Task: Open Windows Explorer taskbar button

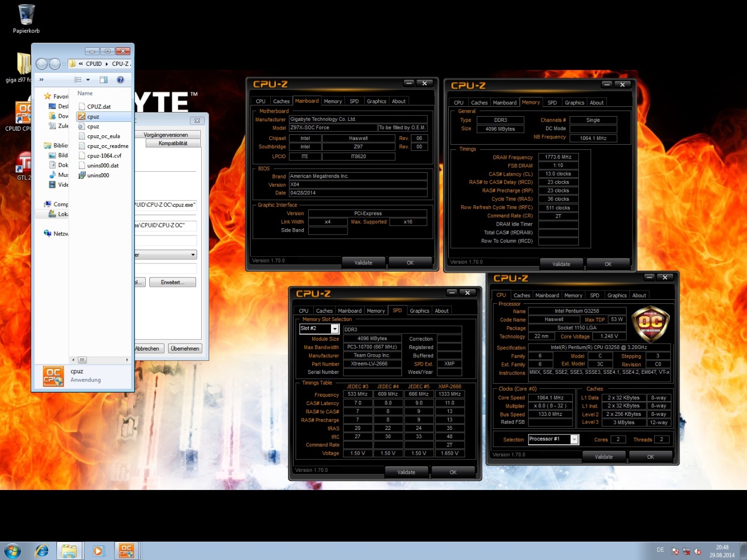Action: [70, 551]
